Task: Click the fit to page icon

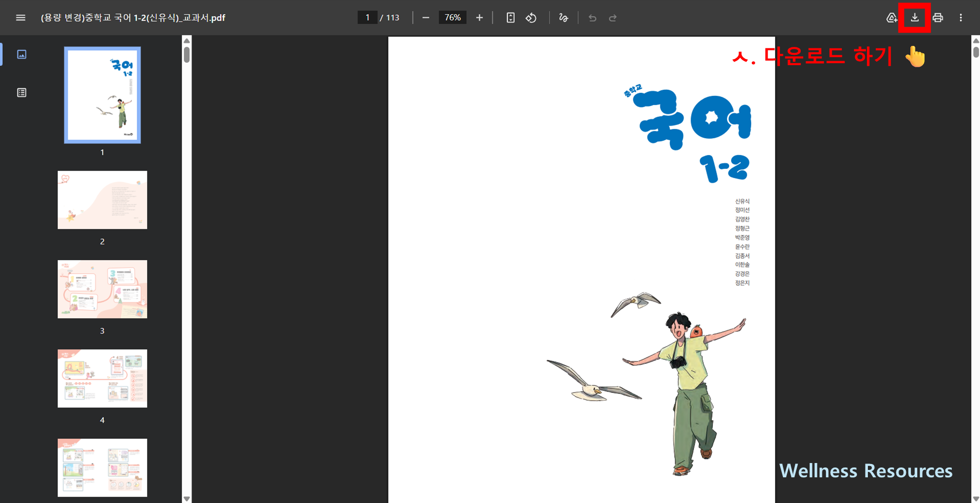Action: coord(510,18)
